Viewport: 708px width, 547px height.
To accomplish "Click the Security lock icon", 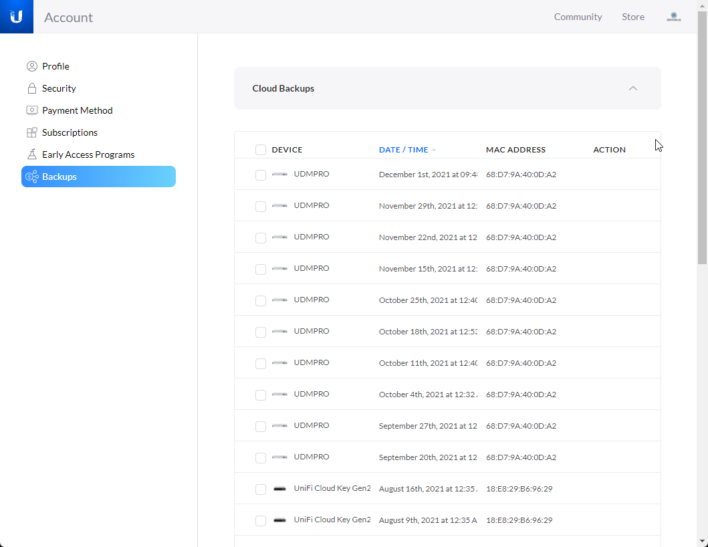I will point(32,88).
